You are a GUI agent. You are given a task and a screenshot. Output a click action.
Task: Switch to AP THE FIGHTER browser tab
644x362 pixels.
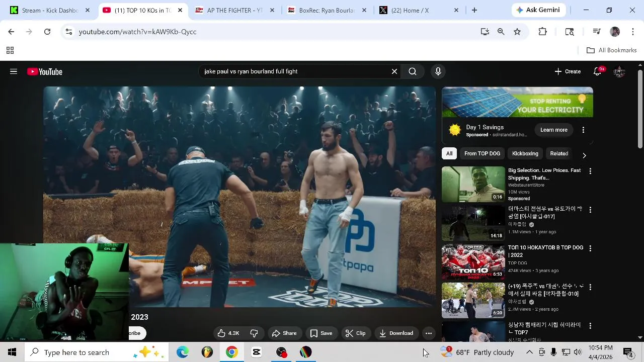tap(235, 10)
